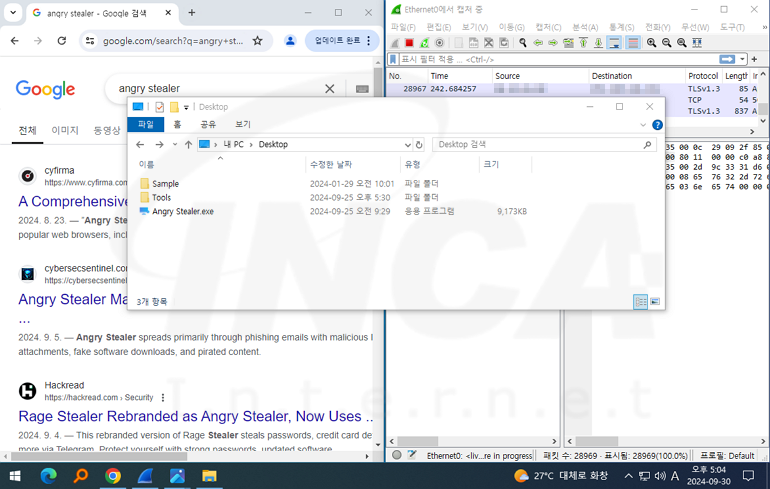Click Explorer quick access new folder icon

(x=174, y=107)
